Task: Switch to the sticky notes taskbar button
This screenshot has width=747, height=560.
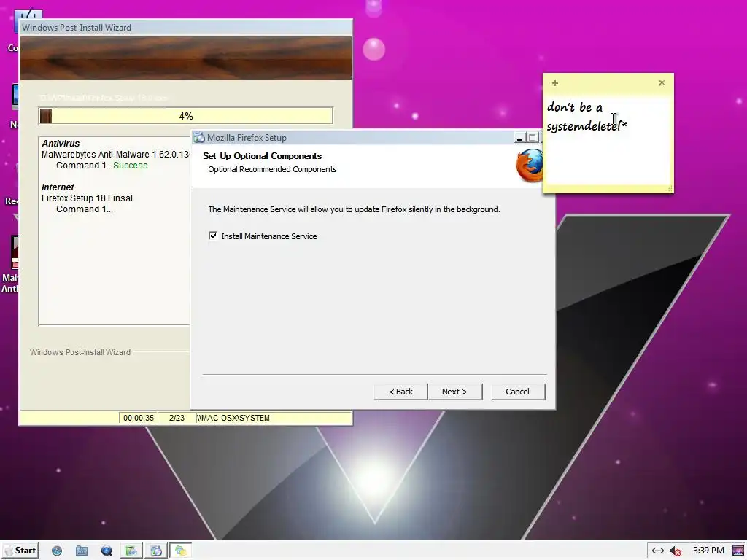Action: click(181, 551)
